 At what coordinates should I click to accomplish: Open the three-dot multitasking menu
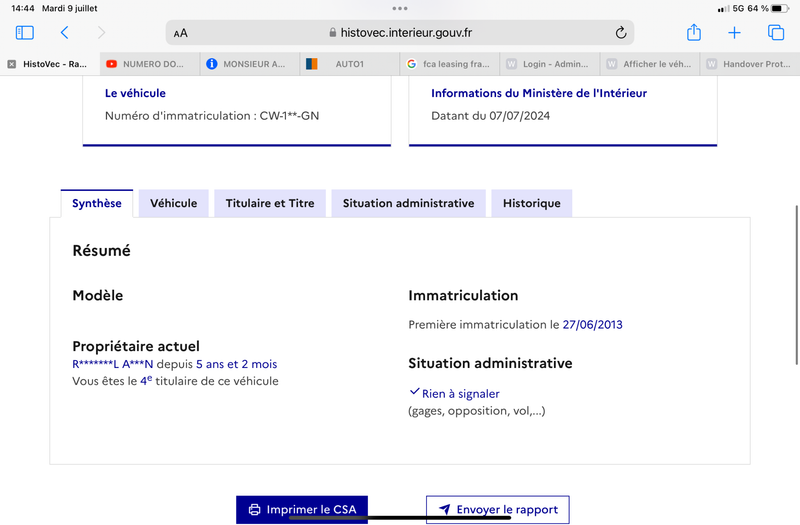(400, 8)
